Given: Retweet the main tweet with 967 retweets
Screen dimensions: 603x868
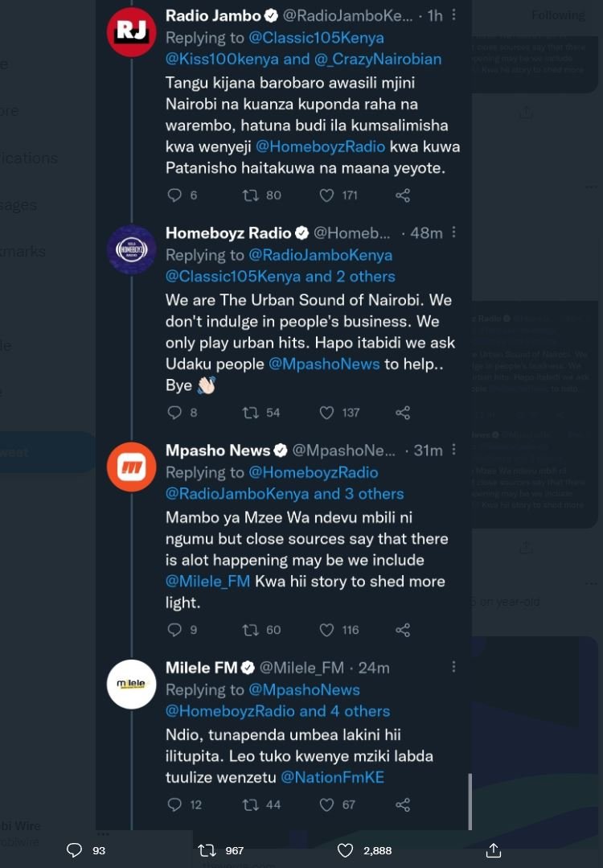Looking at the screenshot, I should point(207,850).
